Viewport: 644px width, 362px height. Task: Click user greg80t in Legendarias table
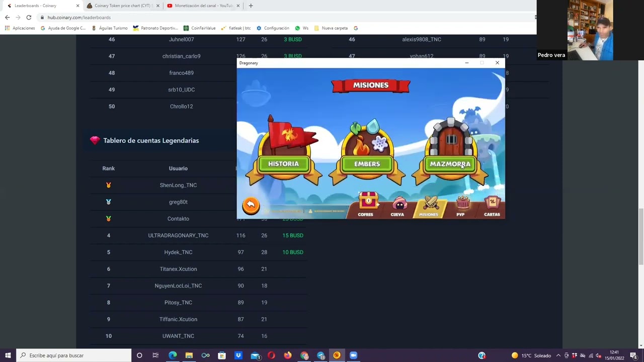pos(178,202)
